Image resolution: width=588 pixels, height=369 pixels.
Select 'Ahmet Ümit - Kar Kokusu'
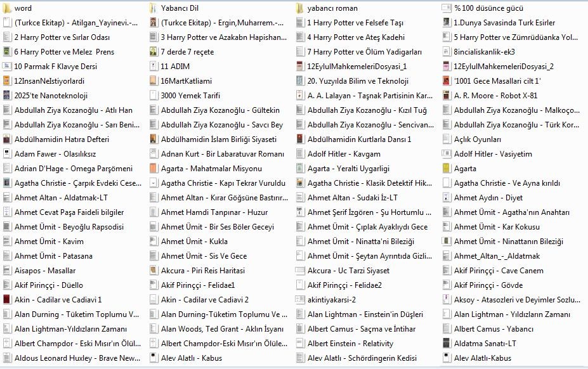click(x=497, y=227)
